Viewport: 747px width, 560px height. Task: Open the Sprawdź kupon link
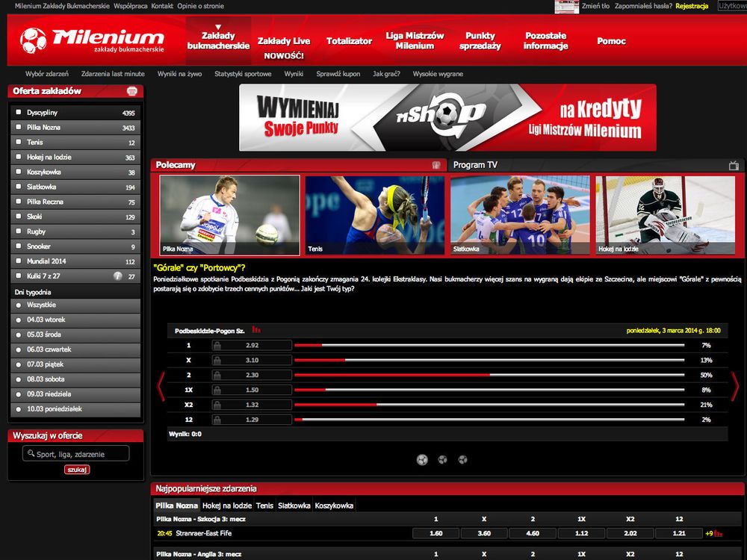click(x=338, y=74)
